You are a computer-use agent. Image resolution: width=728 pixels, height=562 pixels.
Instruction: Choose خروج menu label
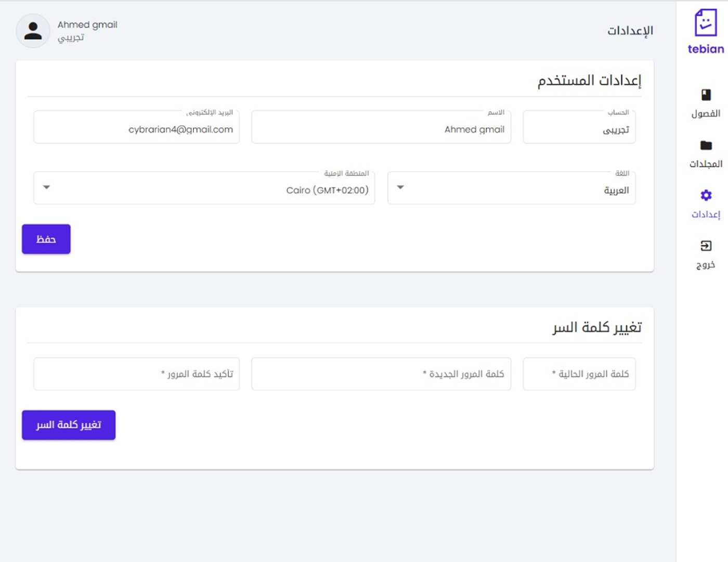(706, 265)
